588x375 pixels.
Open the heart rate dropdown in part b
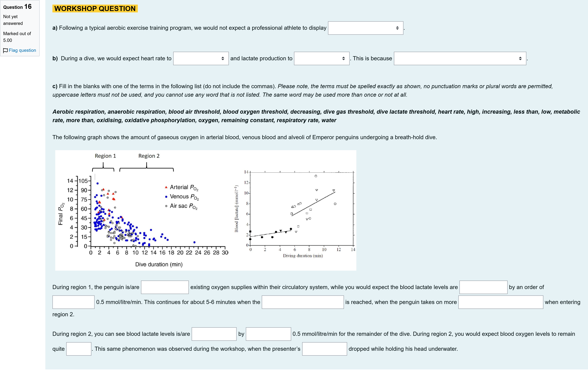pos(201,59)
